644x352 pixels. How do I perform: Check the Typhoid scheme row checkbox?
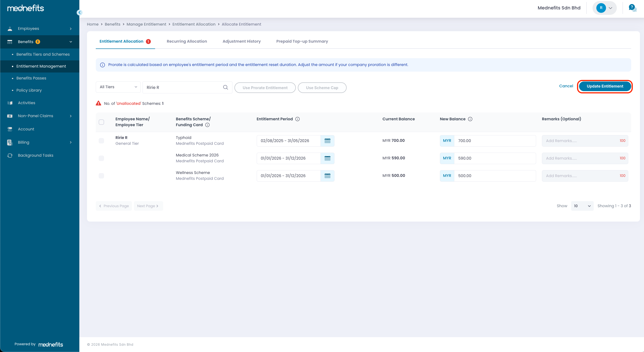coord(101,141)
